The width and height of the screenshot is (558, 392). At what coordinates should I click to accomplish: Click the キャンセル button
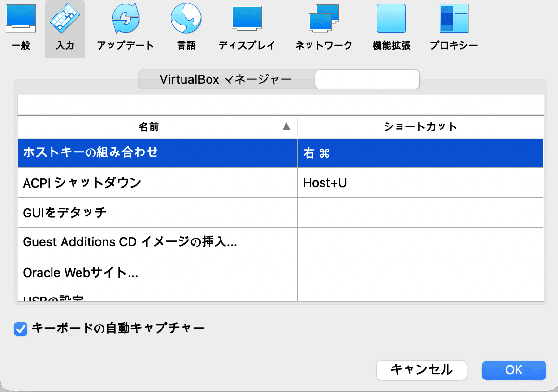click(x=421, y=370)
